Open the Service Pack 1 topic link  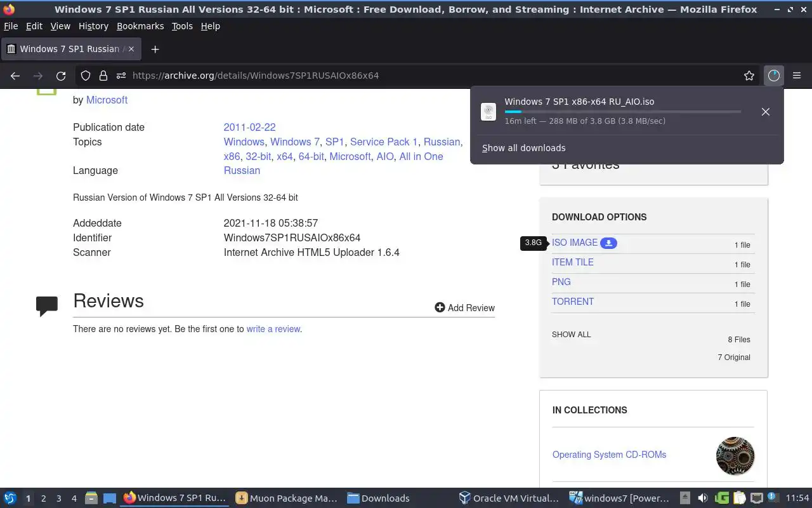384,142
